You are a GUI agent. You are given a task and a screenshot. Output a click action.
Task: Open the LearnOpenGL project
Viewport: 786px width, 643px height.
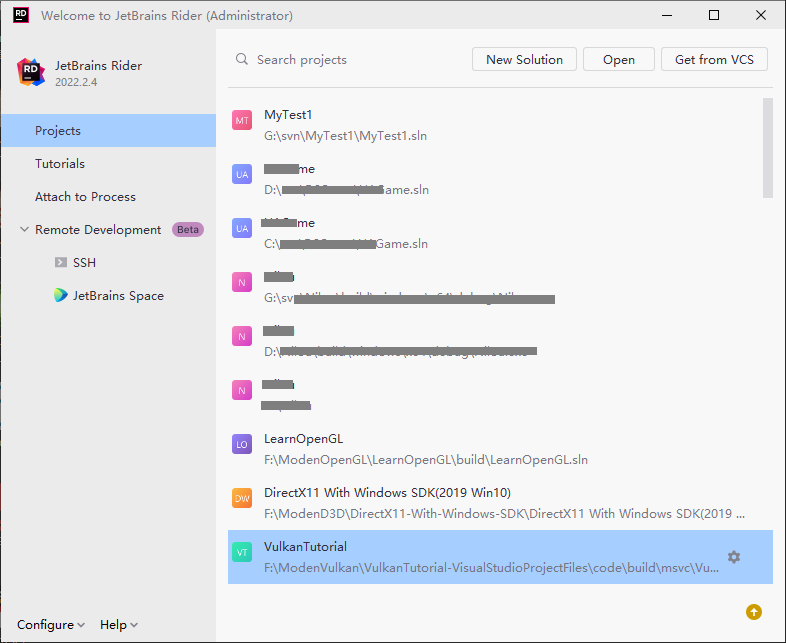[x=500, y=449]
